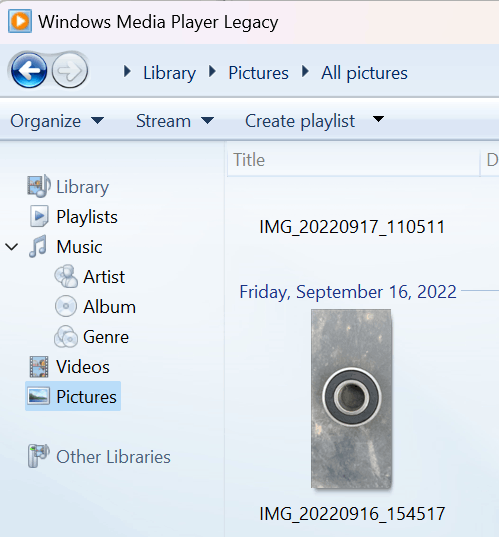Click the Friday, September 16, 2022 group header
The width and height of the screenshot is (499, 537).
(348, 292)
